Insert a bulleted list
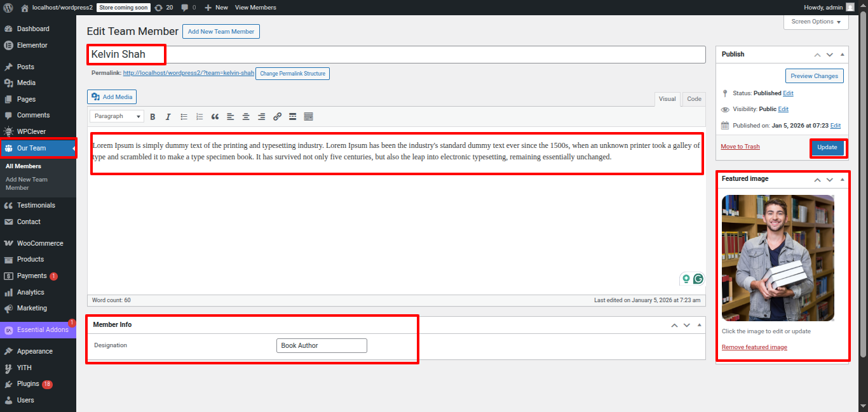The height and width of the screenshot is (412, 868). 184,117
